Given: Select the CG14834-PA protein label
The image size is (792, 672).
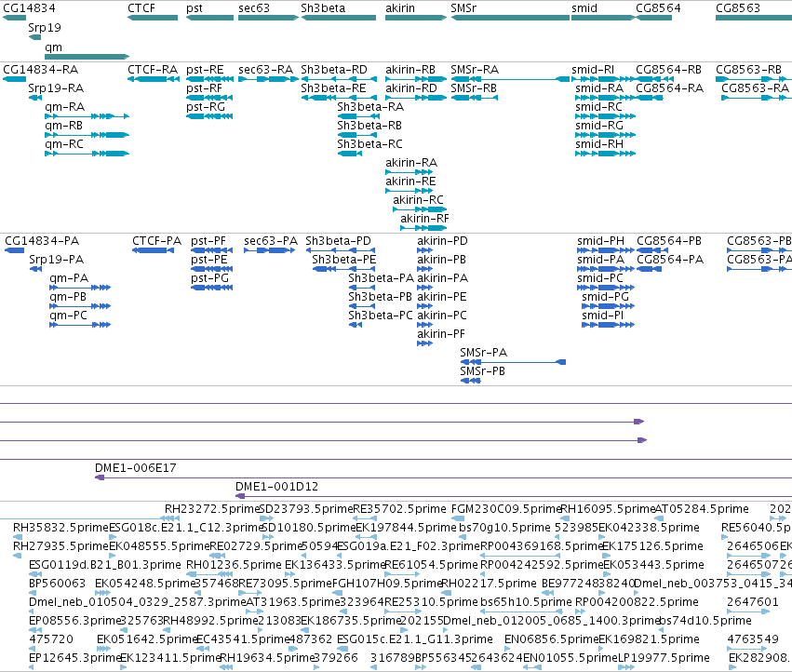Looking at the screenshot, I should click(43, 240).
